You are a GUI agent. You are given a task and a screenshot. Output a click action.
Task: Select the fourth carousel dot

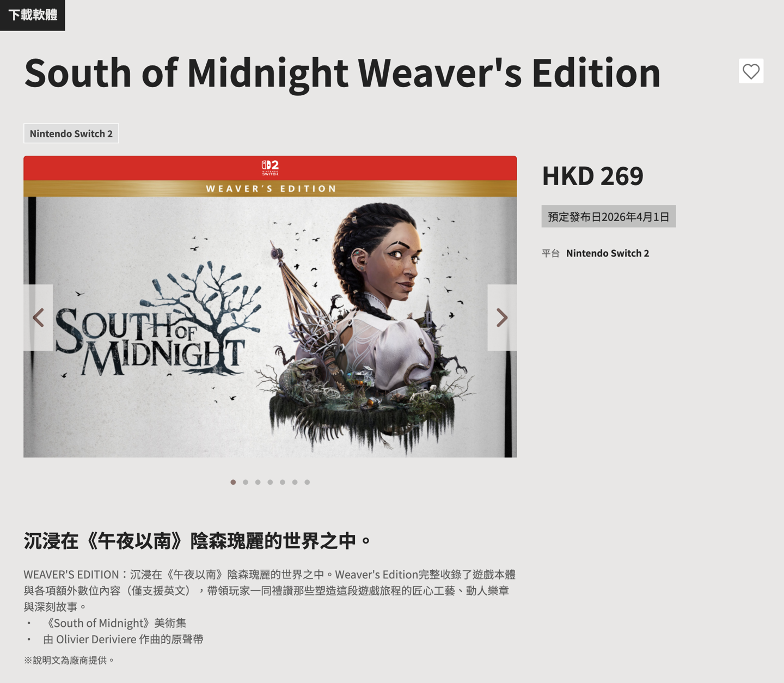pyautogui.click(x=270, y=482)
